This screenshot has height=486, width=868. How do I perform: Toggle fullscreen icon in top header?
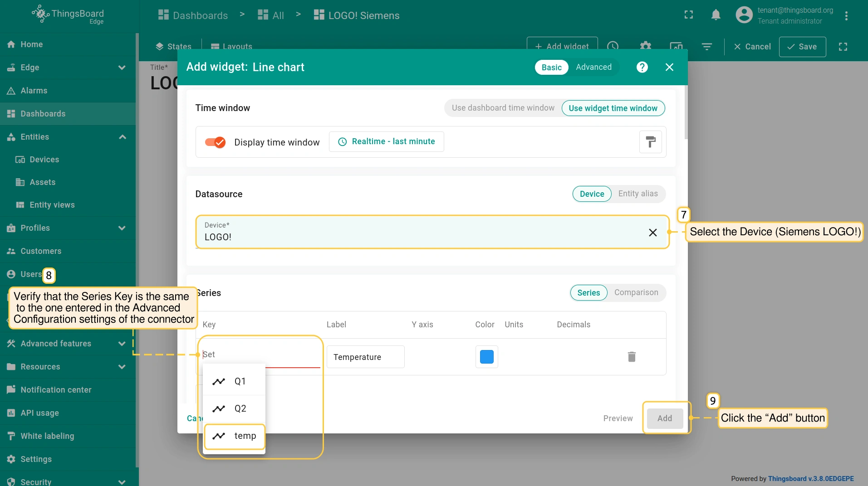coord(688,15)
